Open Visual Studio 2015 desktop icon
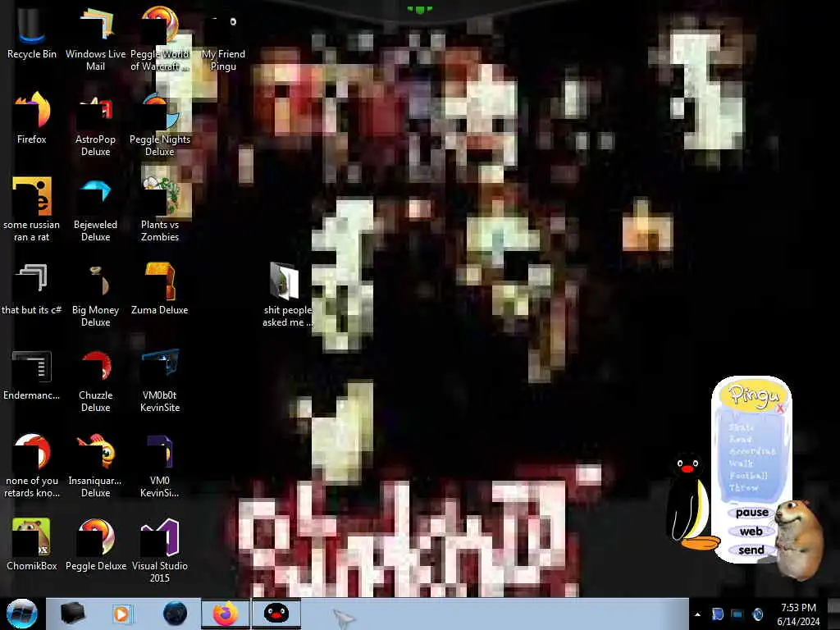840x630 pixels. pos(160,550)
